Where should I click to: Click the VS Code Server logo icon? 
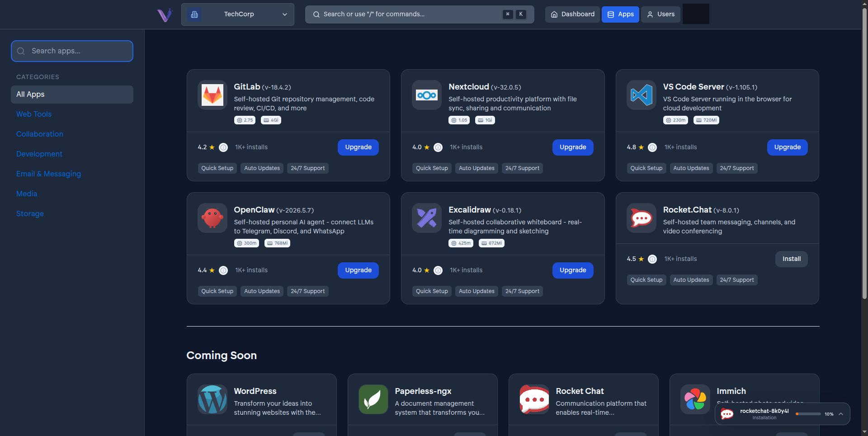click(642, 95)
